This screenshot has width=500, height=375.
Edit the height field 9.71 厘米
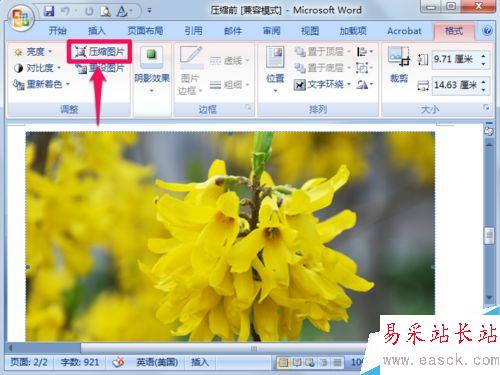pyautogui.click(x=455, y=60)
